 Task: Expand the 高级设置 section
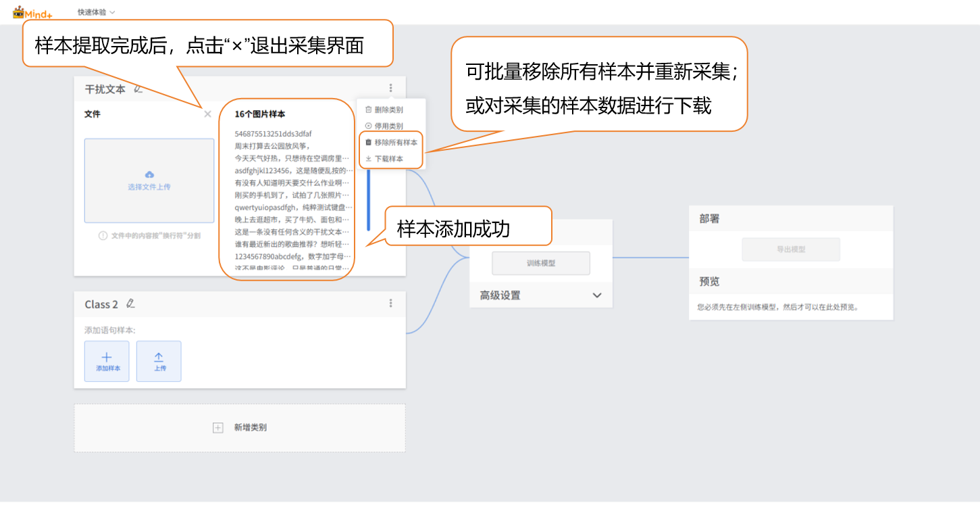point(596,295)
